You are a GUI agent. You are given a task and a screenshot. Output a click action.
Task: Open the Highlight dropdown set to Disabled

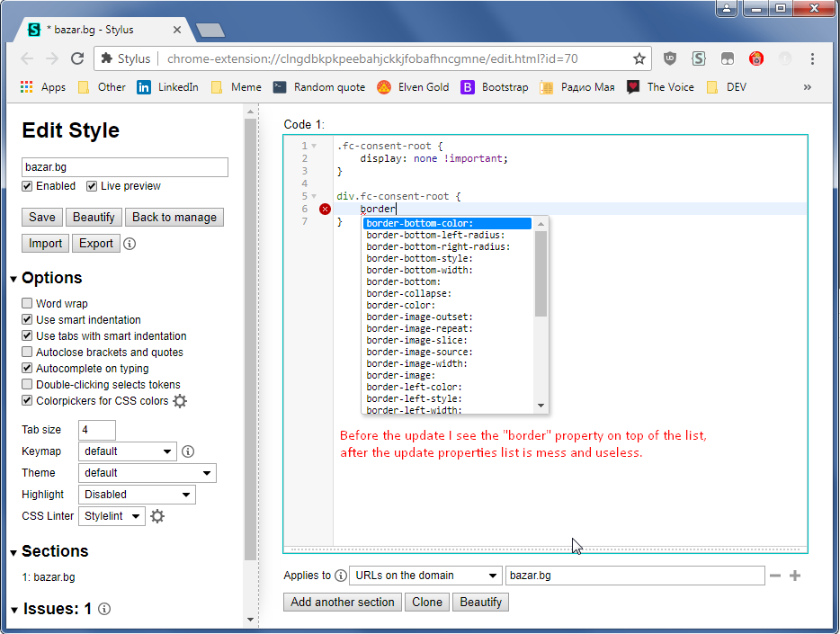(136, 494)
